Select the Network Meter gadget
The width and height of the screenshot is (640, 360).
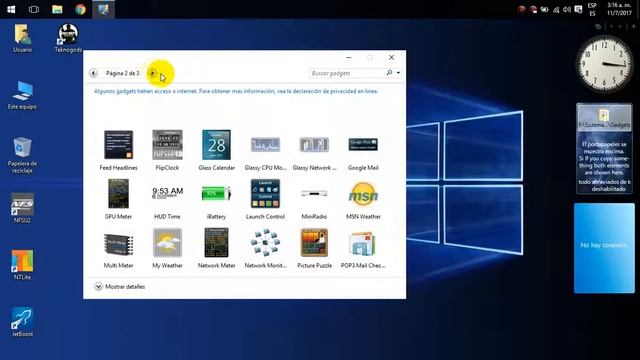point(216,248)
